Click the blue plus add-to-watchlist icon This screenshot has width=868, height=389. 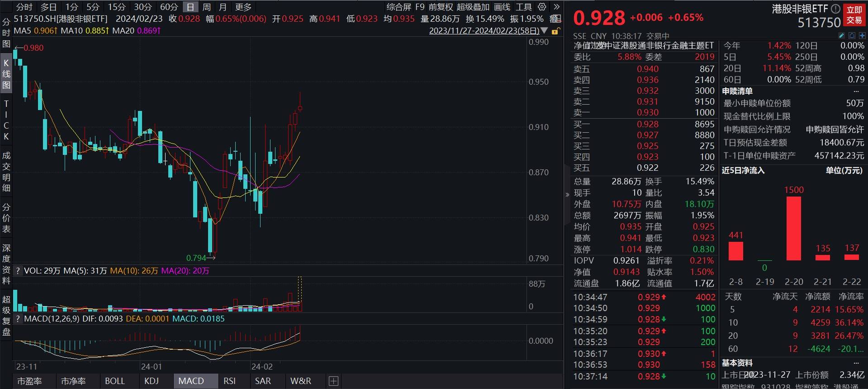(862, 36)
